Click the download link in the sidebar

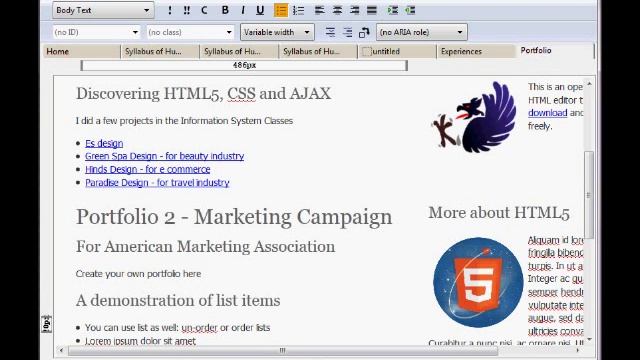[x=547, y=113]
